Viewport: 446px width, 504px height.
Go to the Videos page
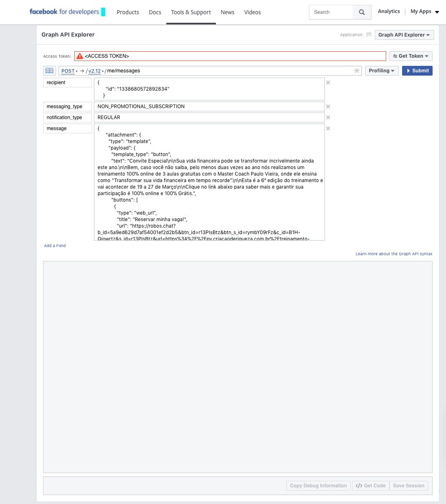(x=252, y=12)
